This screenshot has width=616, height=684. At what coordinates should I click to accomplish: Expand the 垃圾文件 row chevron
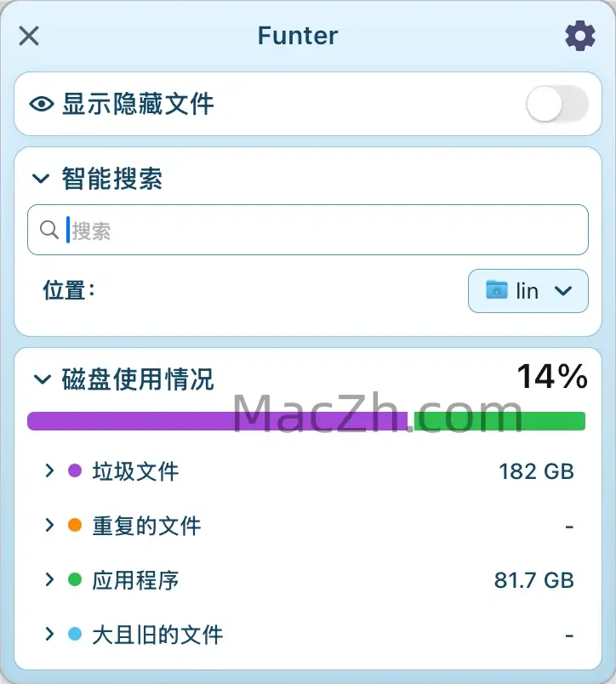pos(49,470)
